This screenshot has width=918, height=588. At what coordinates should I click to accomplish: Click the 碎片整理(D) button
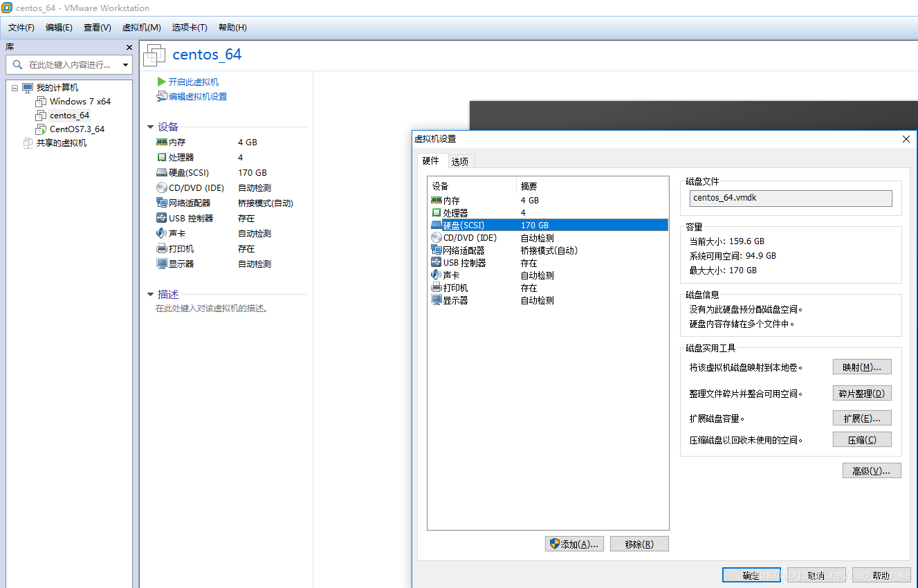(861, 394)
